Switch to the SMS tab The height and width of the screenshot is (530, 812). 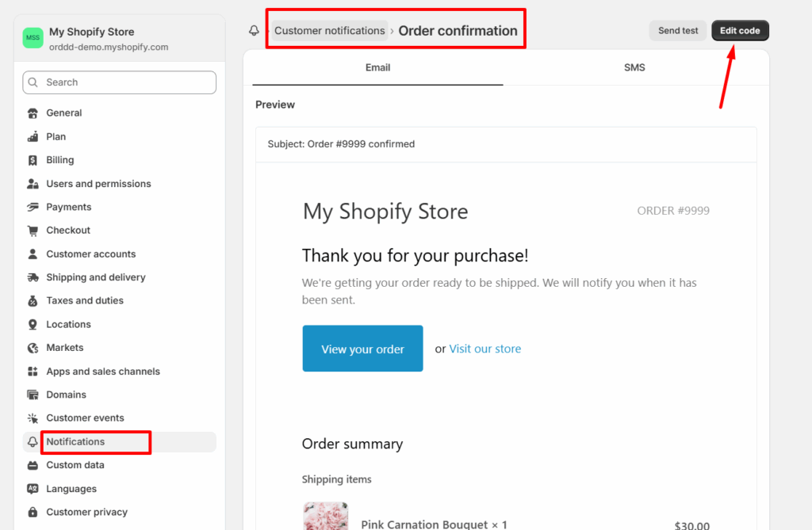[634, 68]
